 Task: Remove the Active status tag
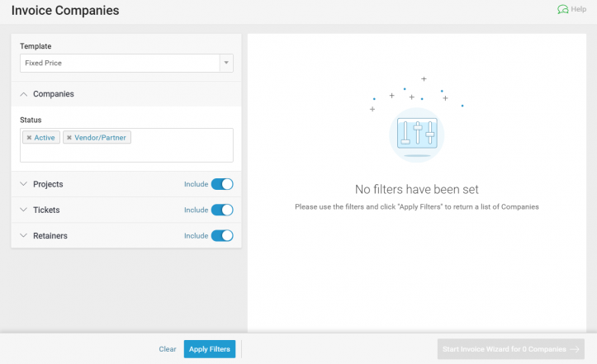(x=29, y=138)
